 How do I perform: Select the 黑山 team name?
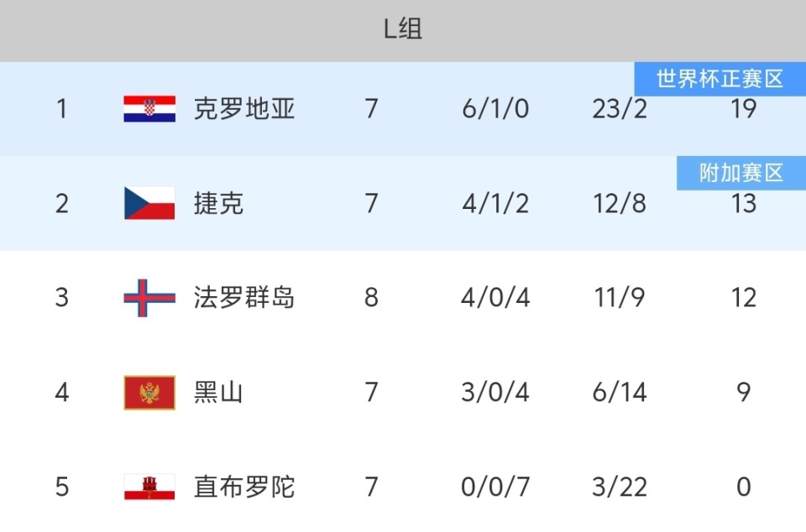218,393
